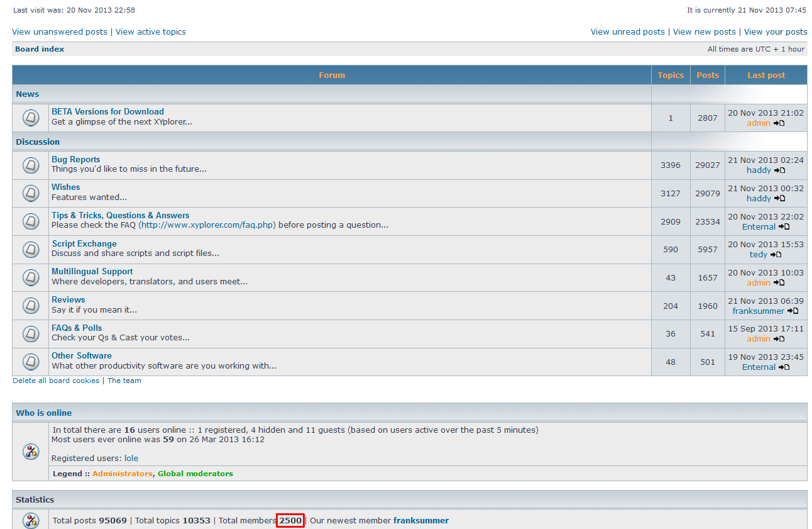Image resolution: width=812 pixels, height=529 pixels.
Task: Go to latest post icon in BETA Versions row
Action: (x=779, y=123)
